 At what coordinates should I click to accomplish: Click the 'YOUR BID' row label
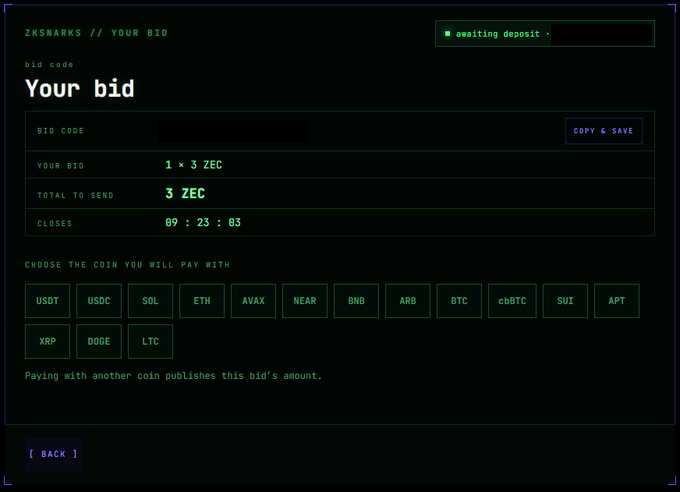61,166
